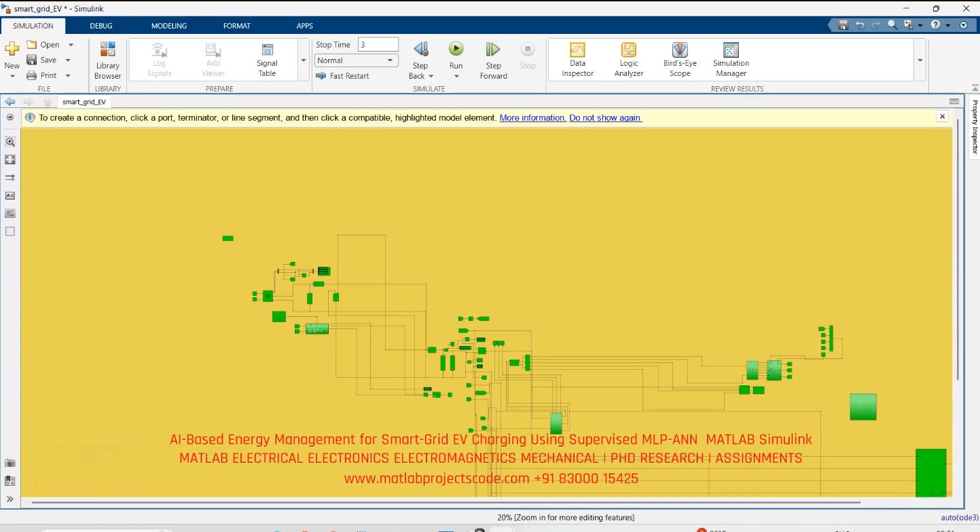
Task: Hide/show the model browser circle arrow
Action: [10, 117]
